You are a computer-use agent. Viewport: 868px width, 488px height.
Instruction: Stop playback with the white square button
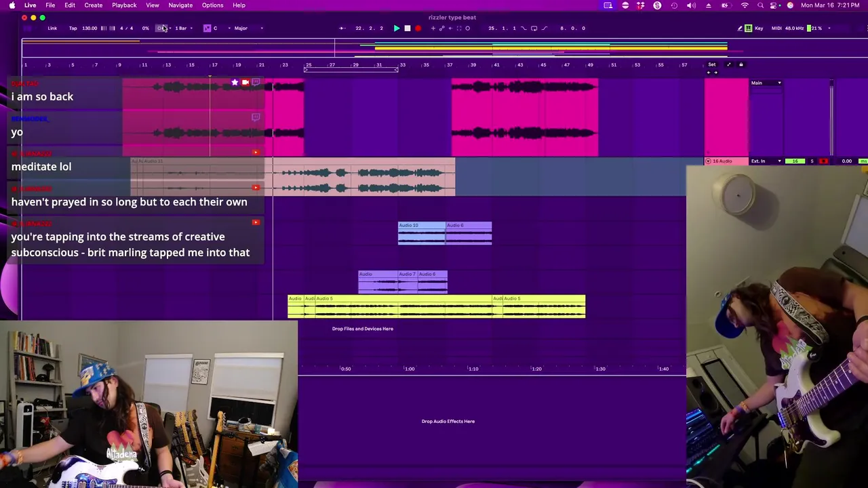pos(408,28)
